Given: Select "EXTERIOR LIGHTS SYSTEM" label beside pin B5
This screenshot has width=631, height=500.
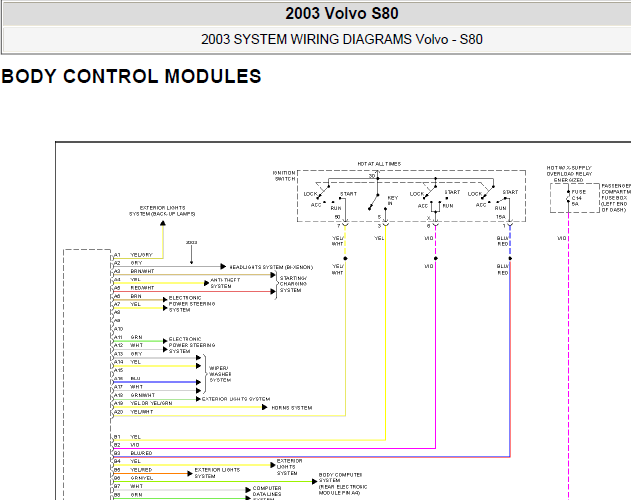Looking at the screenshot, I should 217,473.
